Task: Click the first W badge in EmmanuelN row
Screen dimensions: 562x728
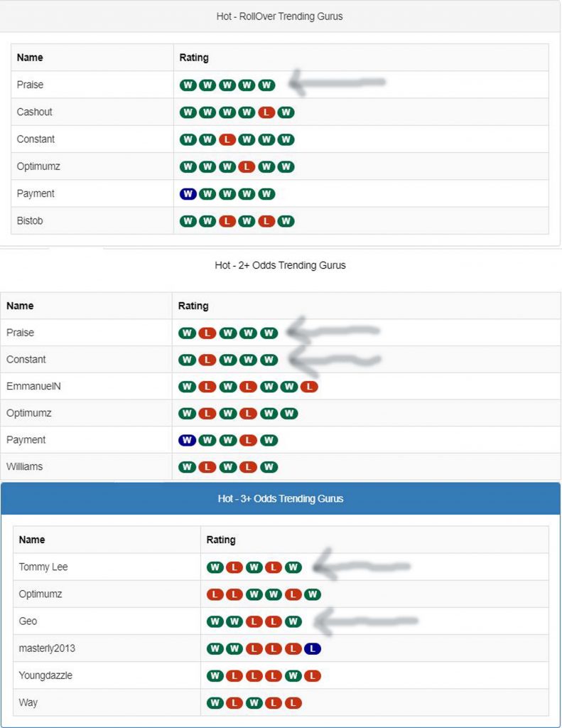Action: pos(187,386)
